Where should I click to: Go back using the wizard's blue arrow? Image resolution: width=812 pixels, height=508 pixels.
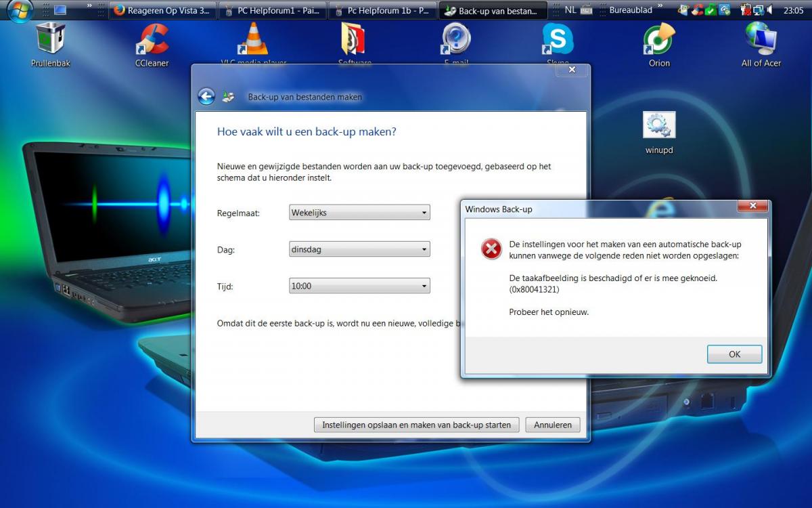[206, 97]
